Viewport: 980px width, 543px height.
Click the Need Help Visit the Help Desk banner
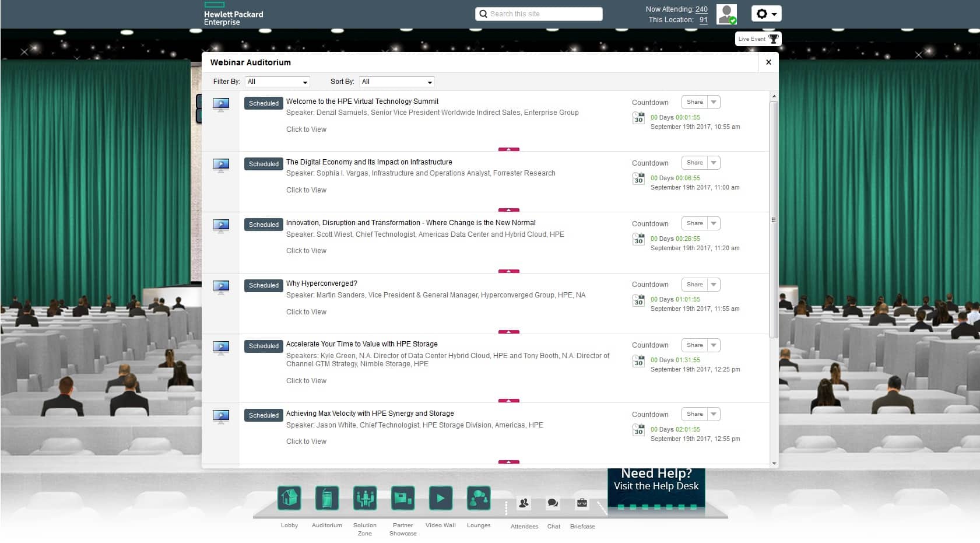(x=656, y=488)
